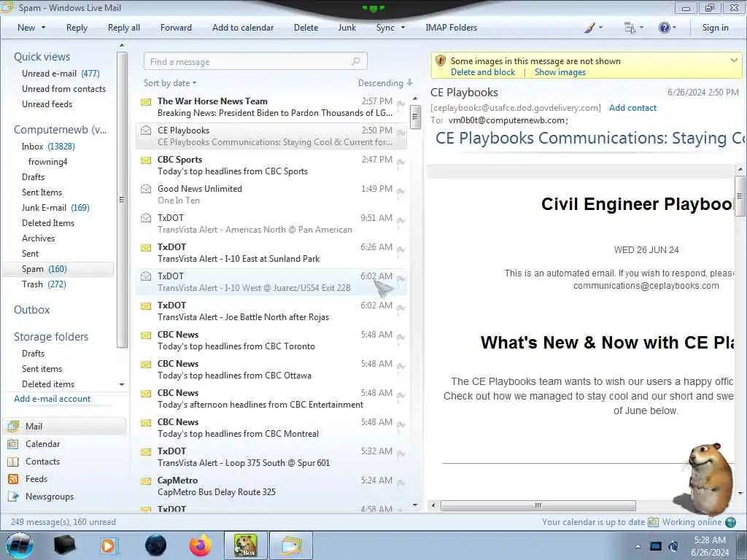Open the help question mark icon
This screenshot has height=560, width=747.
coord(664,28)
